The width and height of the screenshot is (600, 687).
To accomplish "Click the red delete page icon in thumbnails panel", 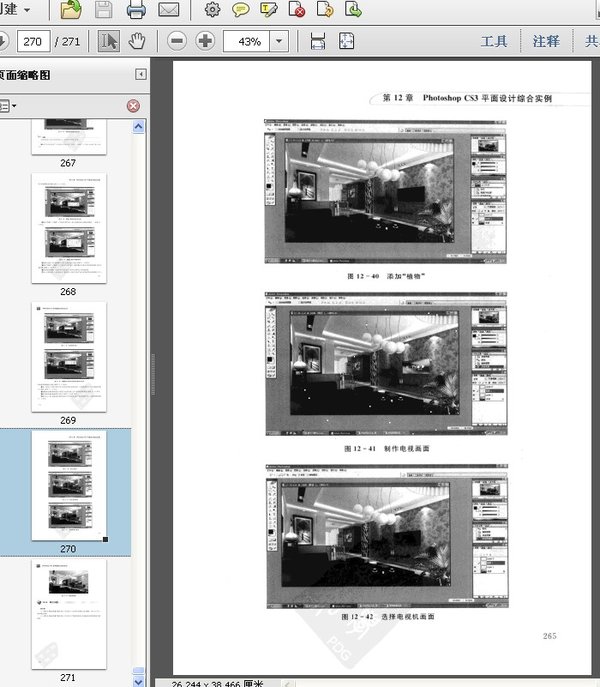I will tap(133, 105).
